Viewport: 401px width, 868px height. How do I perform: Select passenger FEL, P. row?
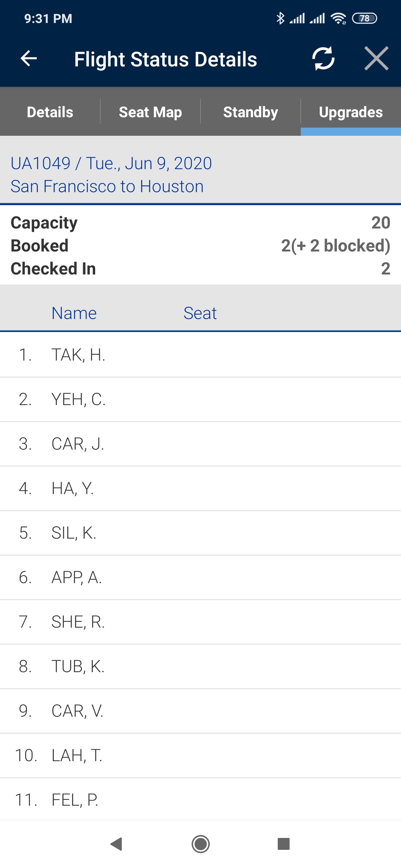pyautogui.click(x=200, y=799)
